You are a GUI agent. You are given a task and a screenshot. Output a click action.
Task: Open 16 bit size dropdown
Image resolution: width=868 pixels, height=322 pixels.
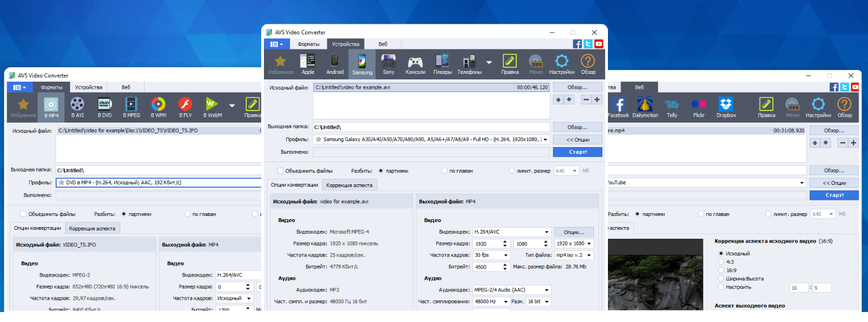tap(538, 301)
